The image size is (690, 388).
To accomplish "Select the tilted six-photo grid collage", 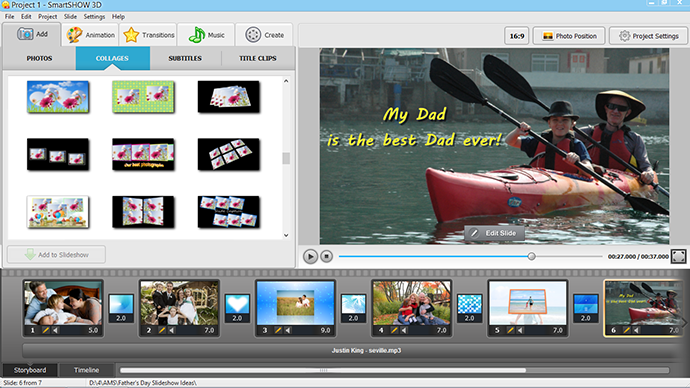I will click(228, 154).
